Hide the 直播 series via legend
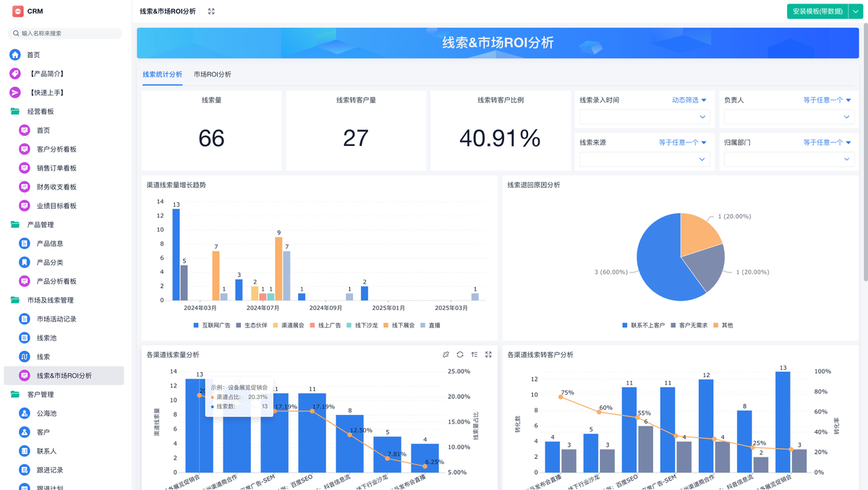Screen dimensions: 868x490 click(430, 325)
